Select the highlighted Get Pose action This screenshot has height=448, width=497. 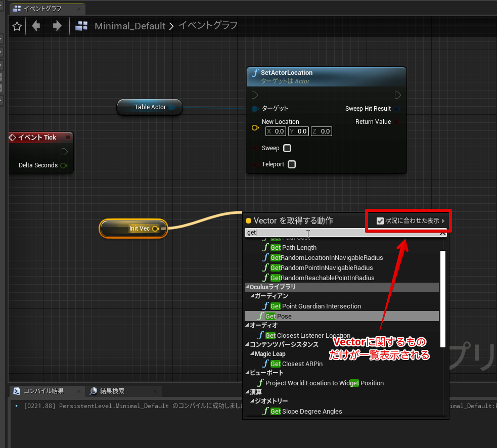342,316
